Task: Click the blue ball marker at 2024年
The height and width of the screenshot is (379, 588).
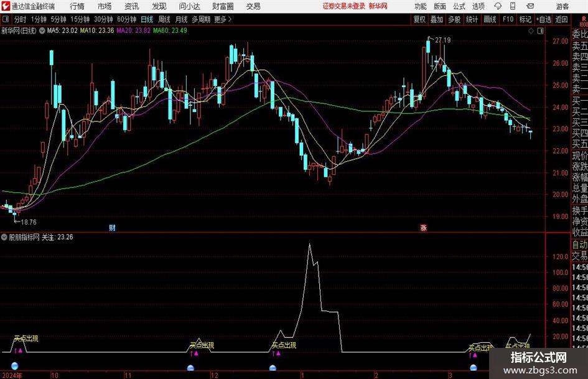Action: click(x=15, y=366)
